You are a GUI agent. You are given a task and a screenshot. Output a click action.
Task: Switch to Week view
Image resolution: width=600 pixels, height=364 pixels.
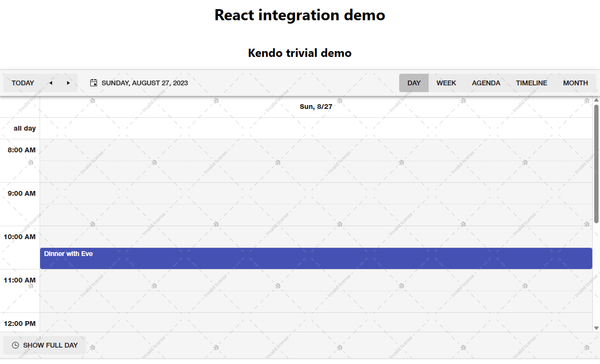446,83
